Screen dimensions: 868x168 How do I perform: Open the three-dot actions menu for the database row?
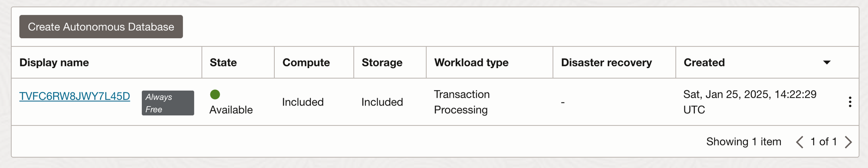click(x=850, y=102)
